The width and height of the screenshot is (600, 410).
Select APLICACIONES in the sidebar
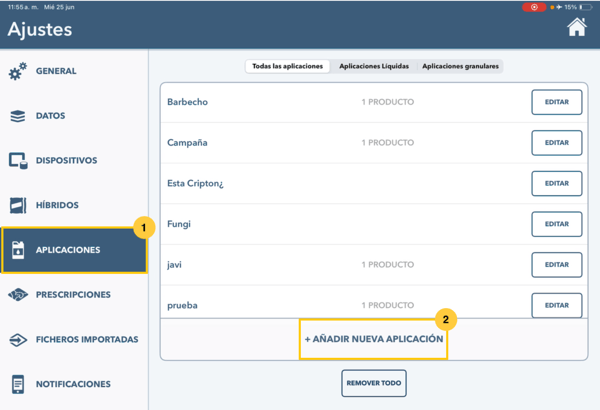click(x=74, y=250)
